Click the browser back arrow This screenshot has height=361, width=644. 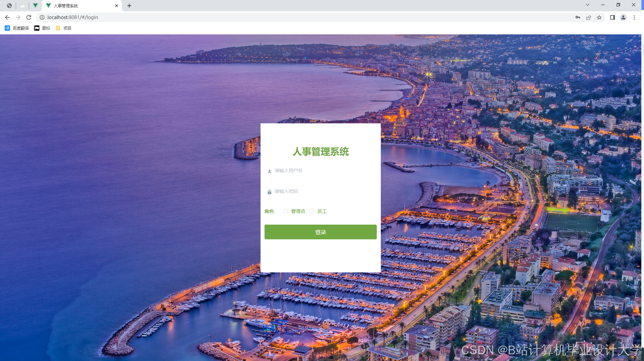[x=7, y=17]
